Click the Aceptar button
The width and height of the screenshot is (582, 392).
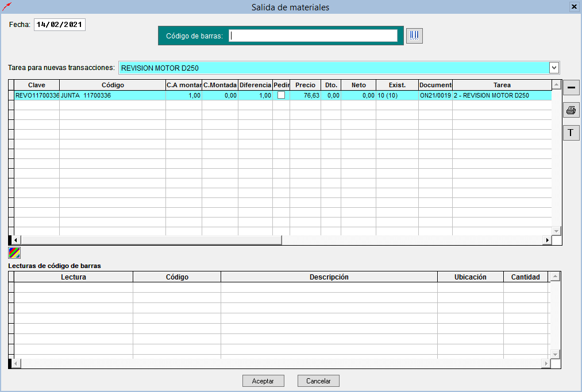[x=263, y=381]
